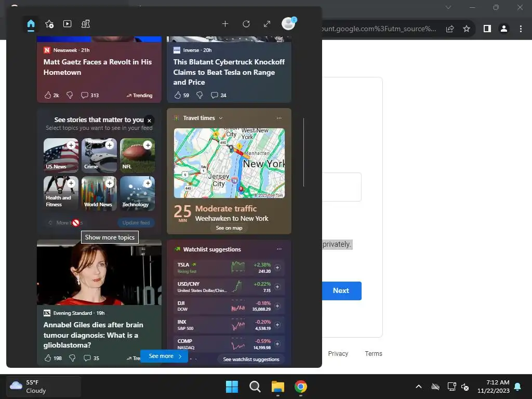532x399 pixels.
Task: Add COMP NASDAQ to watchlist
Action: 277,344
